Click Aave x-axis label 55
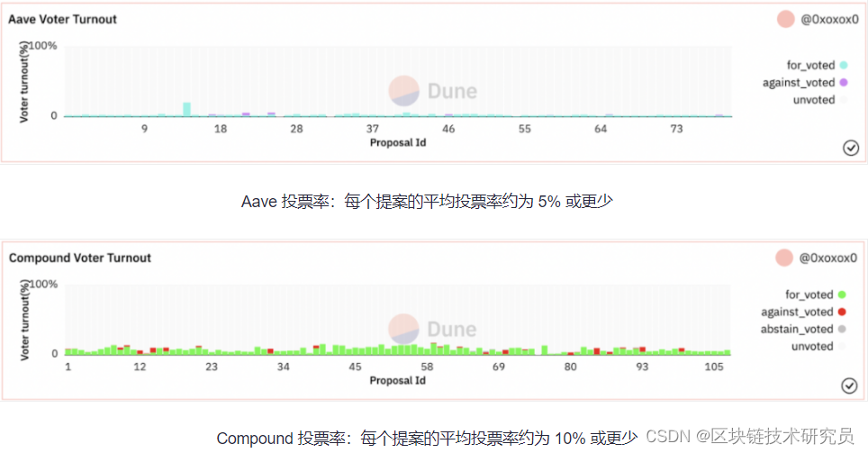This screenshot has height=453, width=868. [525, 129]
